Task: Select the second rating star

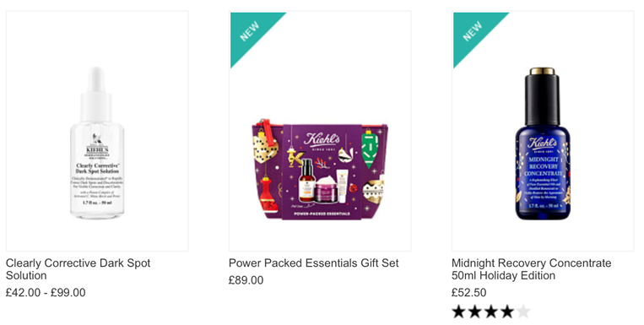Action: 475,311
